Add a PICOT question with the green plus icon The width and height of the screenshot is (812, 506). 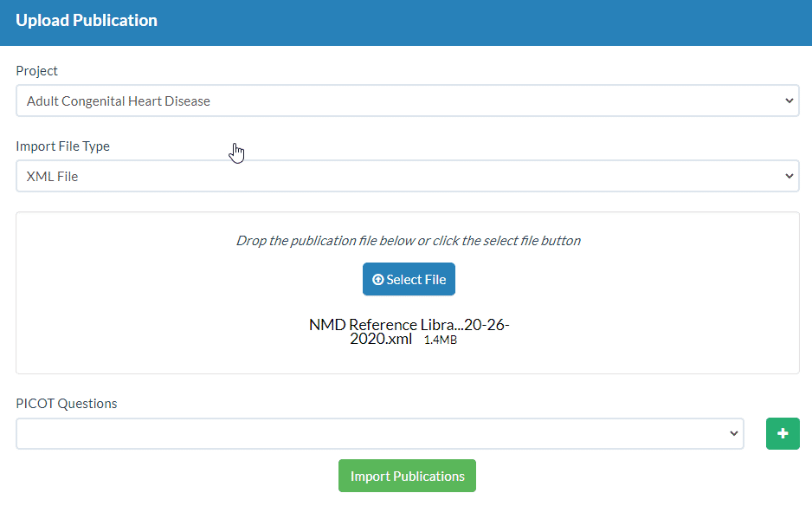tap(783, 433)
